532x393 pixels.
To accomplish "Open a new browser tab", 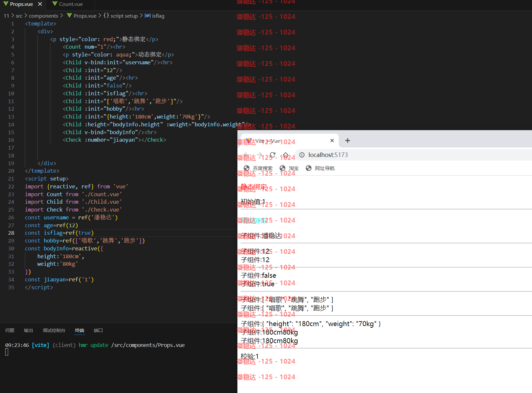I will pyautogui.click(x=347, y=141).
